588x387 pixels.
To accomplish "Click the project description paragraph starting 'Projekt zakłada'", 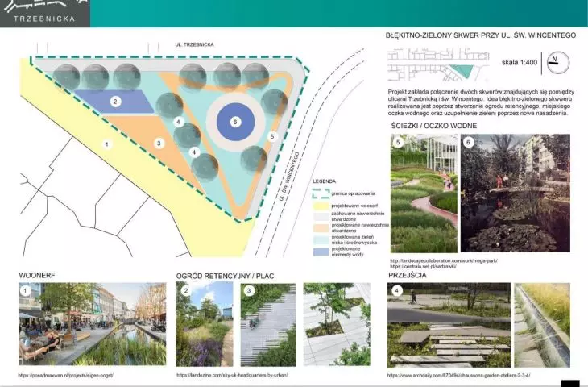I will coord(481,102).
